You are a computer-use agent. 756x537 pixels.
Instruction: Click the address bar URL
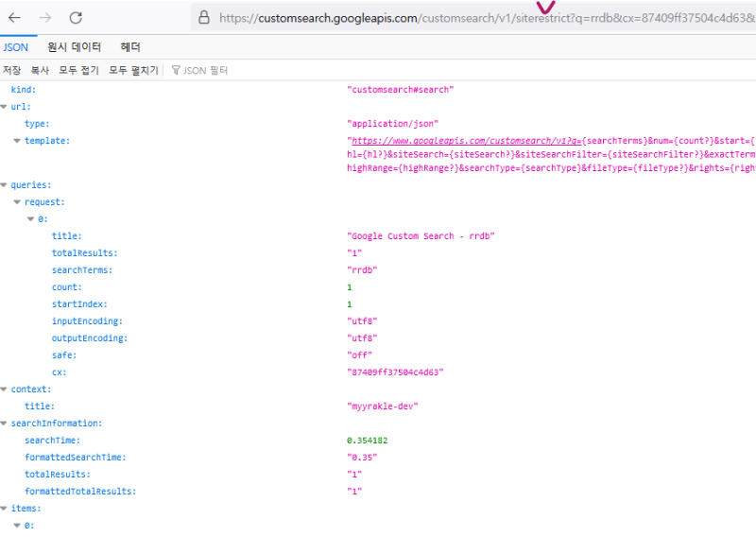click(472, 17)
